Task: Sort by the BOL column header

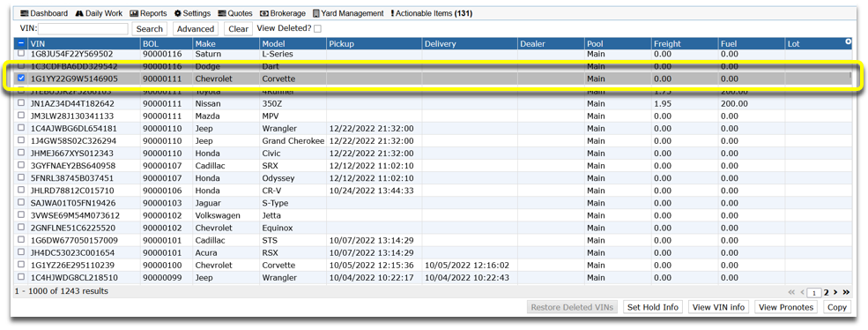Action: [166, 44]
